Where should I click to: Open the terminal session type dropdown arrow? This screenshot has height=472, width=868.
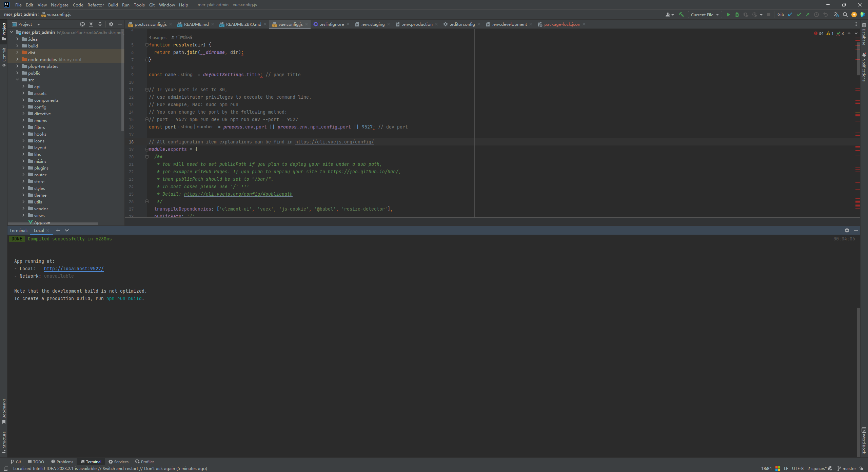tap(67, 230)
